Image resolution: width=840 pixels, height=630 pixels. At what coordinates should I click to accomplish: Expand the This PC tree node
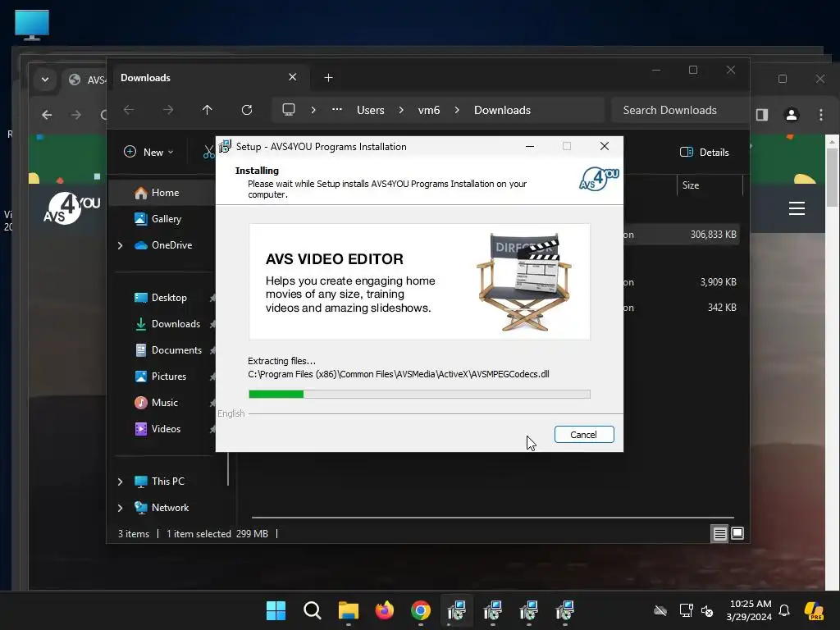120,482
